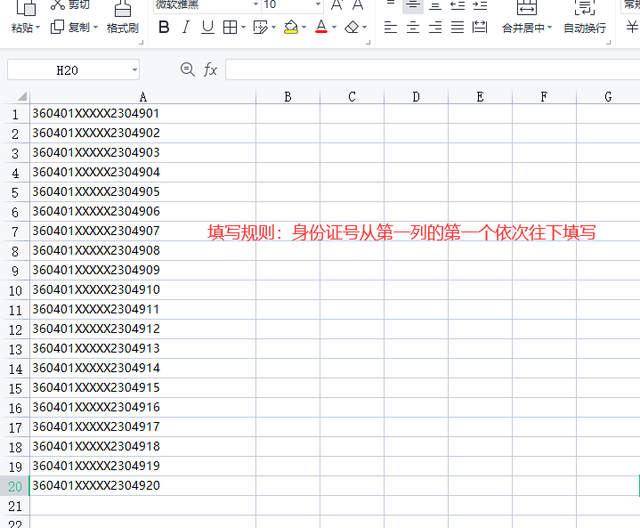
Task: Click the increase font size icon
Action: coord(337,5)
